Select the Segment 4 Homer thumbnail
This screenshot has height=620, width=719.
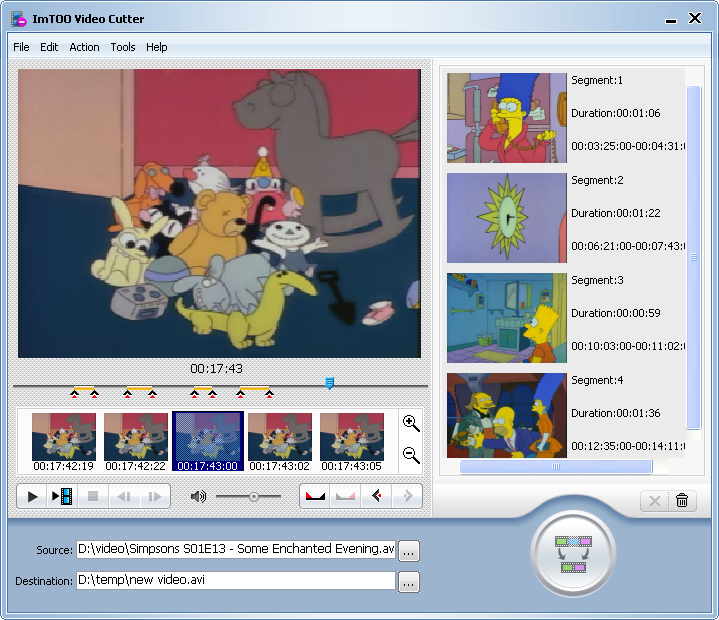tap(507, 415)
